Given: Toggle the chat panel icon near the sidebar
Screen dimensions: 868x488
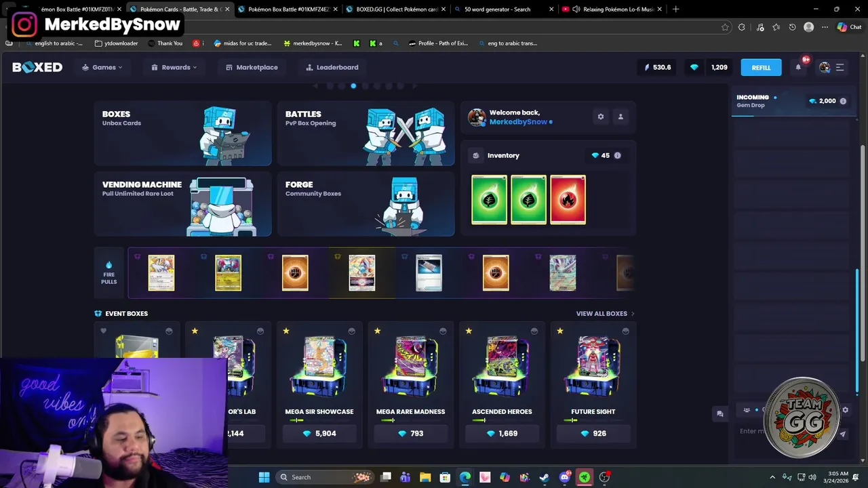Looking at the screenshot, I should (719, 413).
